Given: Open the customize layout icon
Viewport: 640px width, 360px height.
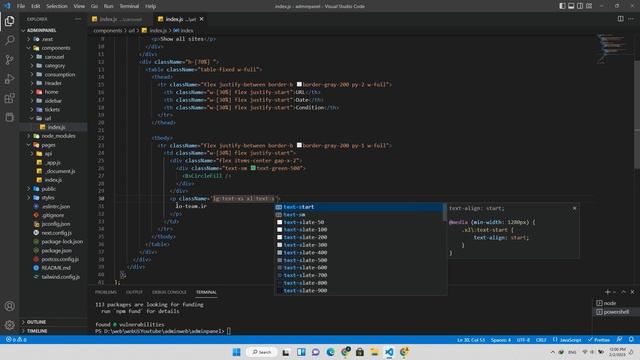Looking at the screenshot, I should click(x=589, y=6).
